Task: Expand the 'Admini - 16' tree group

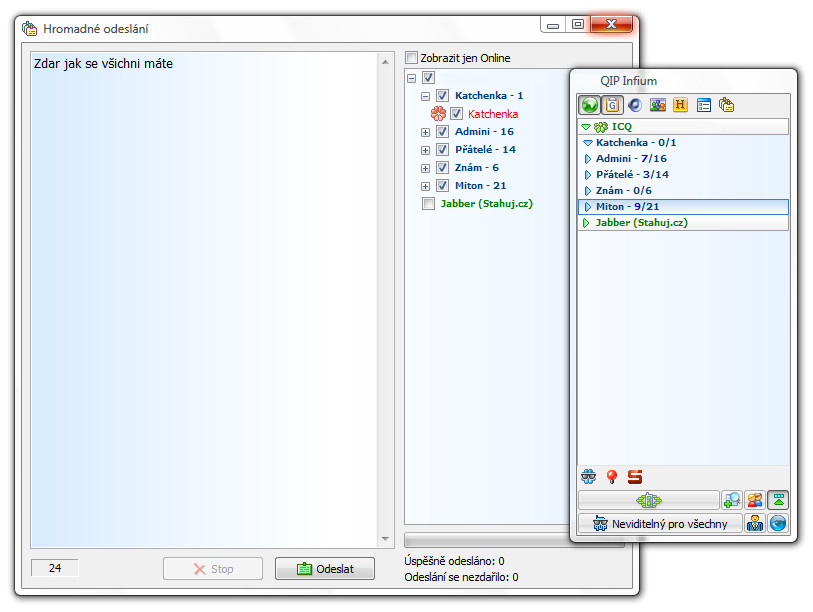Action: tap(426, 132)
